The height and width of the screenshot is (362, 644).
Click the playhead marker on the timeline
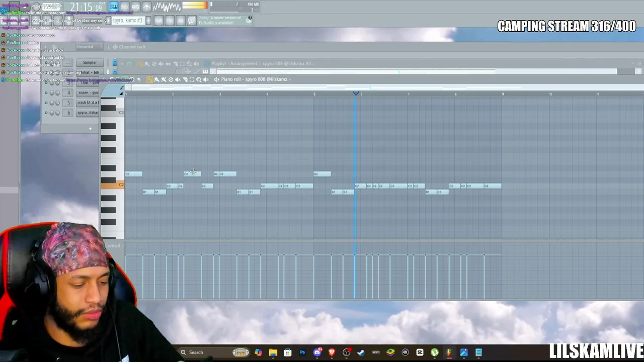point(356,94)
